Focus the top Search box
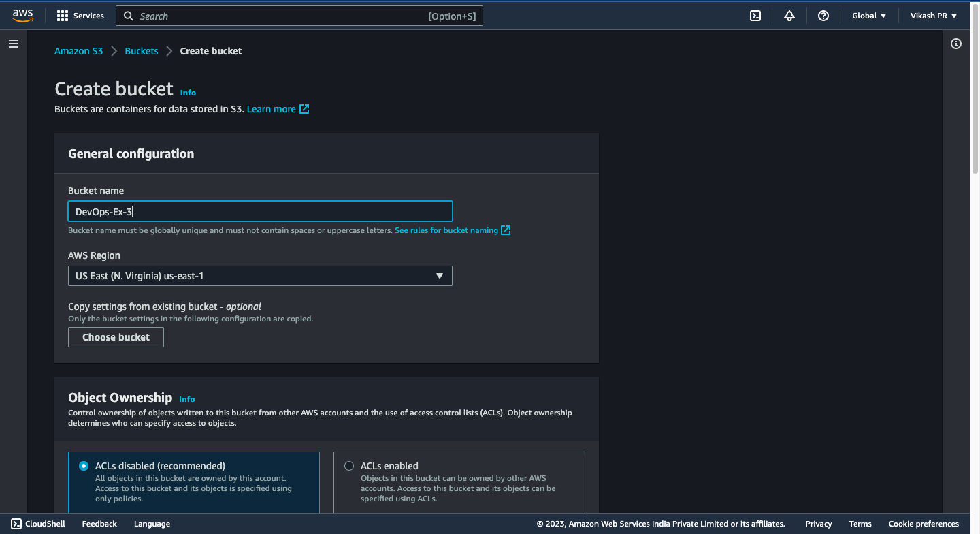Viewport: 980px width, 534px height. click(x=299, y=16)
